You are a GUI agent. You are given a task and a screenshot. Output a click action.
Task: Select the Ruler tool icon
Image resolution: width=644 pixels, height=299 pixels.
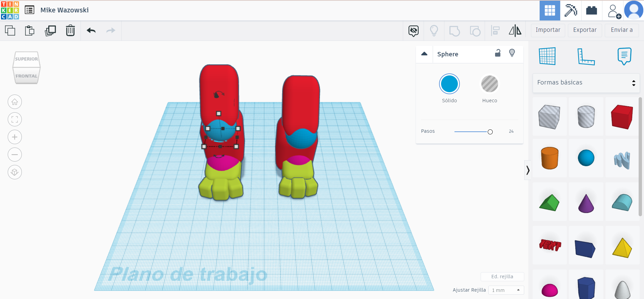coord(586,56)
